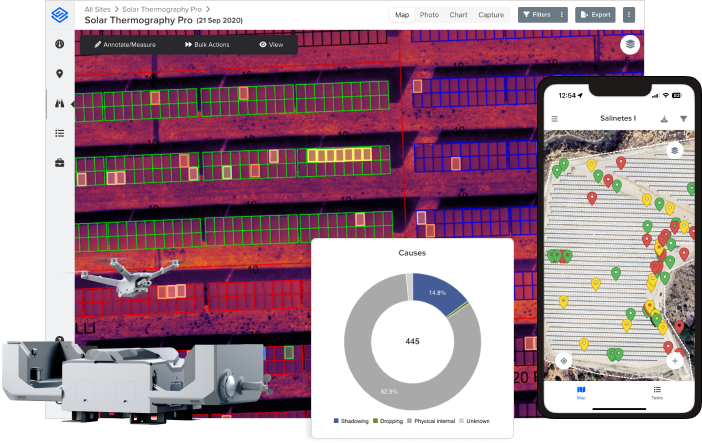Click the app logo icon in the sidebar
Screen dimensions: 702x443
(x=60, y=15)
